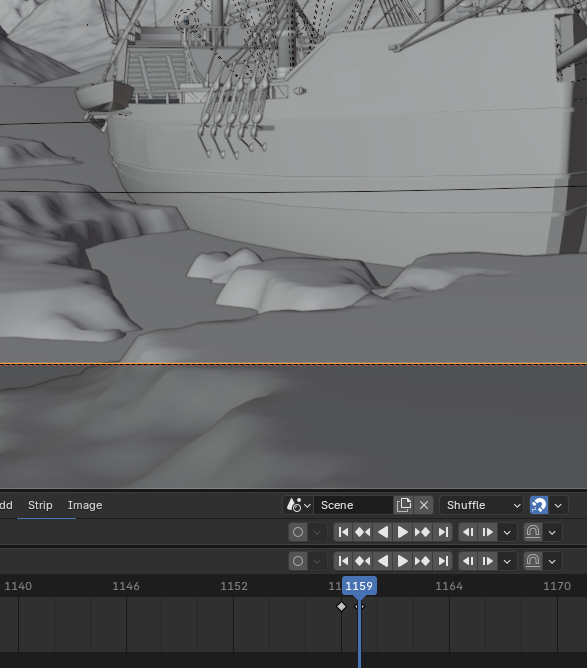Jump to start frame in upper playback row
This screenshot has height=668, width=587.
click(343, 532)
